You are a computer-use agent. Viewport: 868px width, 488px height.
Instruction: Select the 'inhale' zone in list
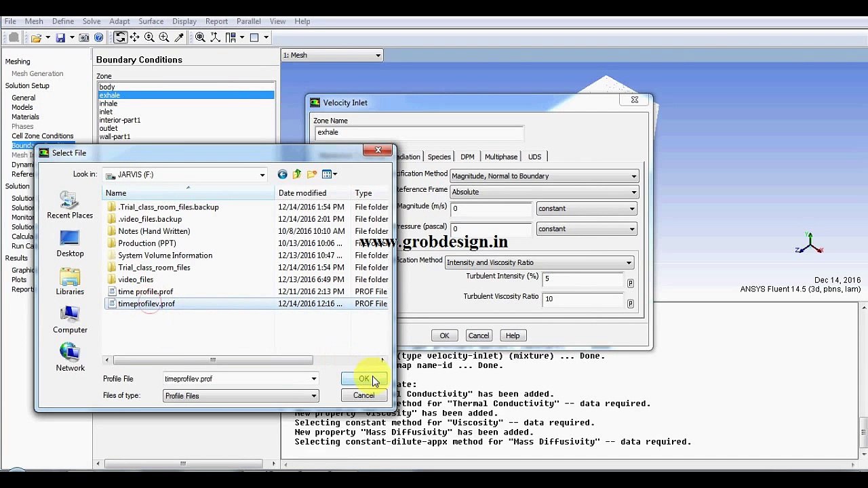click(x=108, y=104)
